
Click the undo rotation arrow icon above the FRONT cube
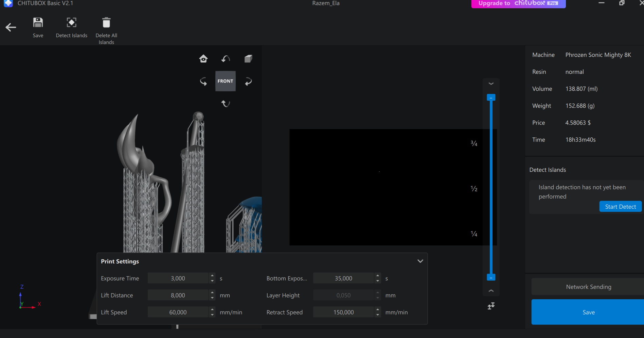(x=226, y=59)
